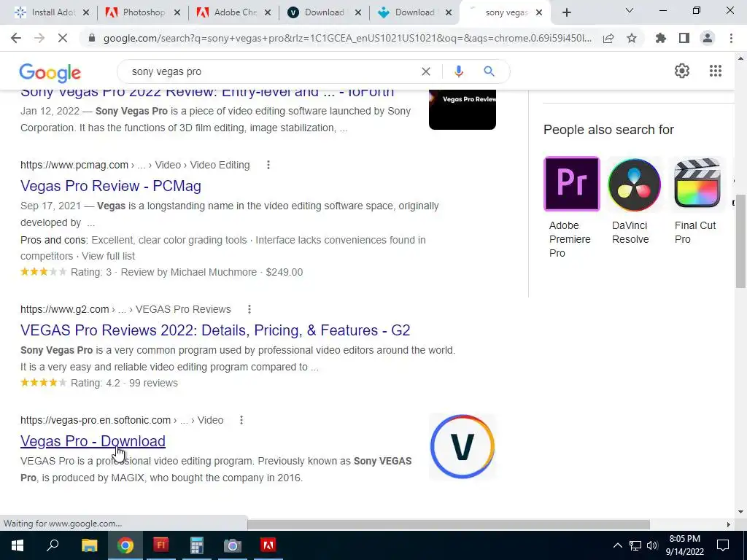Show hidden system tray icons
The height and width of the screenshot is (560, 747).
(617, 545)
